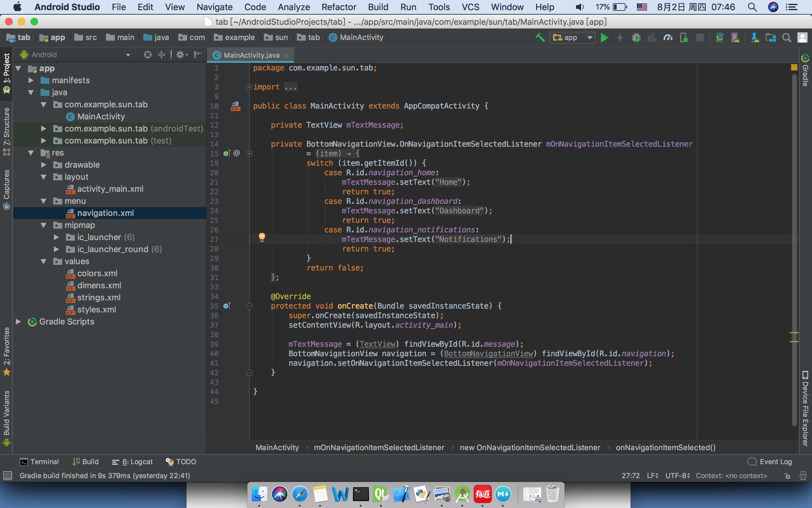Click the lightbulb intention icon on line 27
The image size is (812, 508).
tap(262, 237)
